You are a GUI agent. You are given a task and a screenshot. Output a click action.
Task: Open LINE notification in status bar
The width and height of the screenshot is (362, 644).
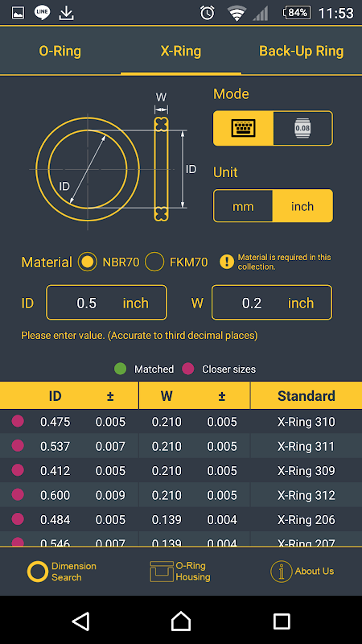pos(42,13)
